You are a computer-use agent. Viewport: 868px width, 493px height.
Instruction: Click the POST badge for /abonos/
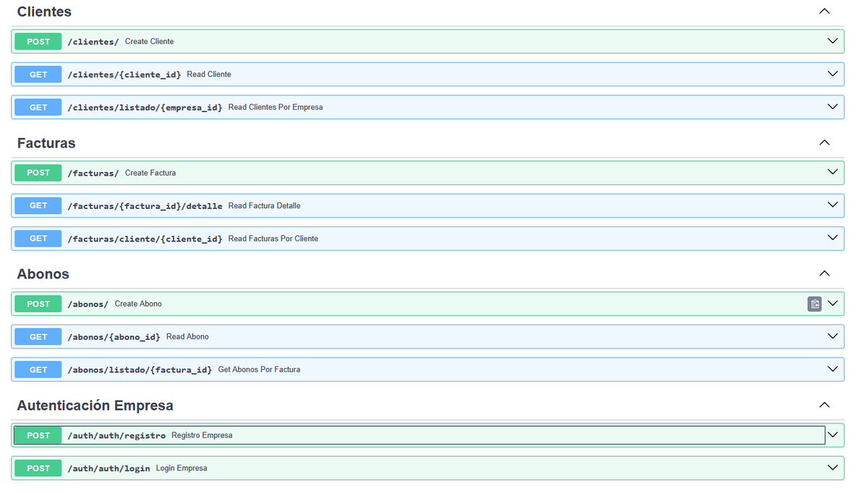[38, 304]
